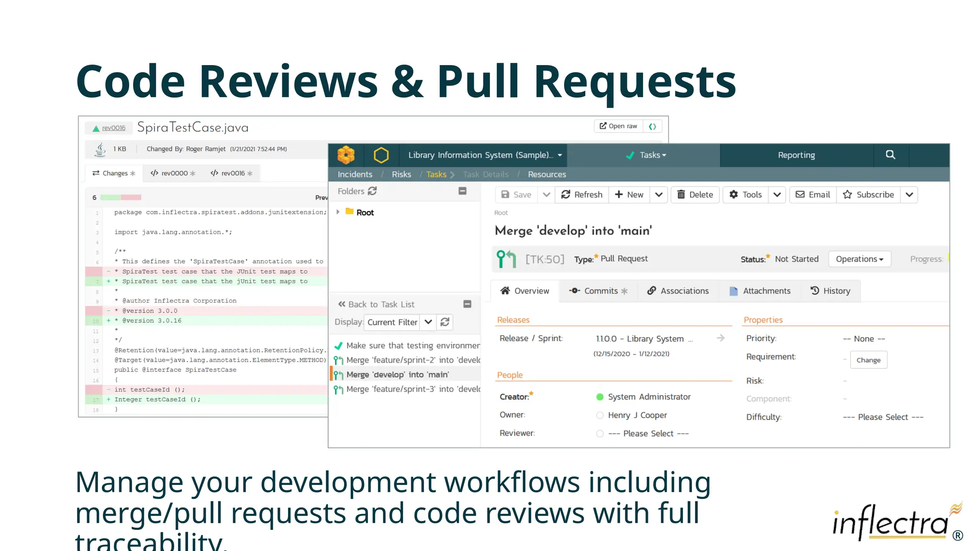Go to Incidents in breadcrumb bar

(x=355, y=174)
